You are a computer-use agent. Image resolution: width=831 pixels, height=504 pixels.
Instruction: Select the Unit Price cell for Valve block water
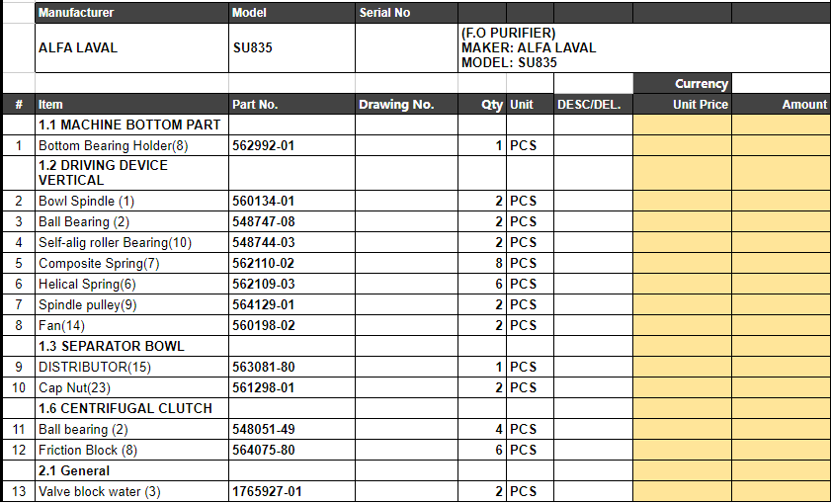coord(682,491)
